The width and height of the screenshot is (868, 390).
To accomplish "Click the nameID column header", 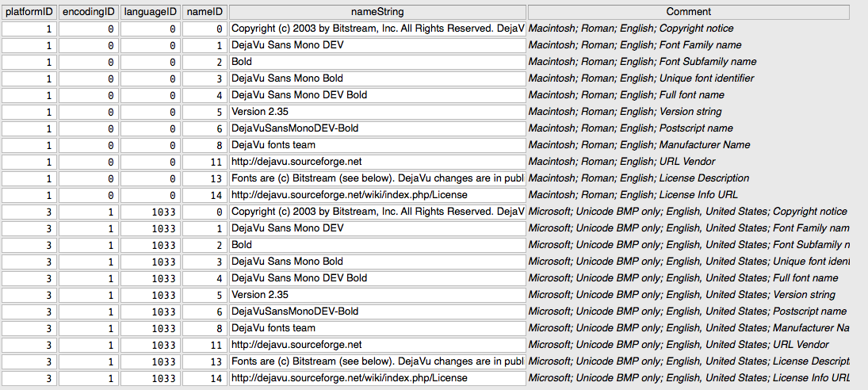I will click(205, 12).
